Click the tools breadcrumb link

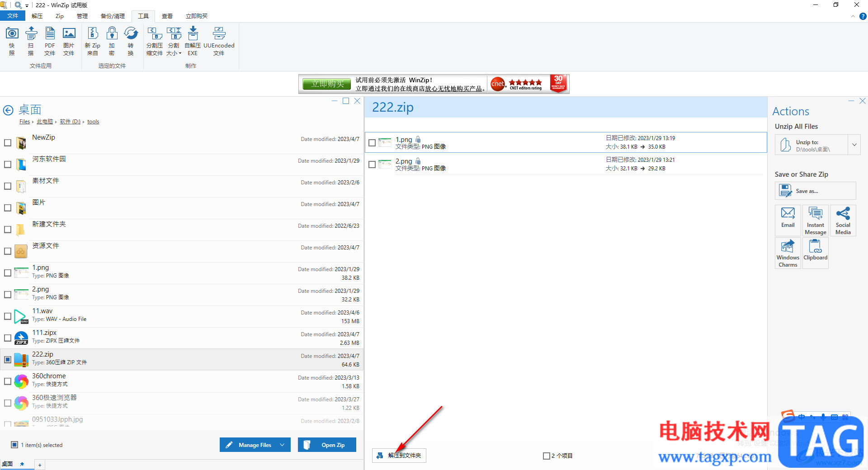93,122
